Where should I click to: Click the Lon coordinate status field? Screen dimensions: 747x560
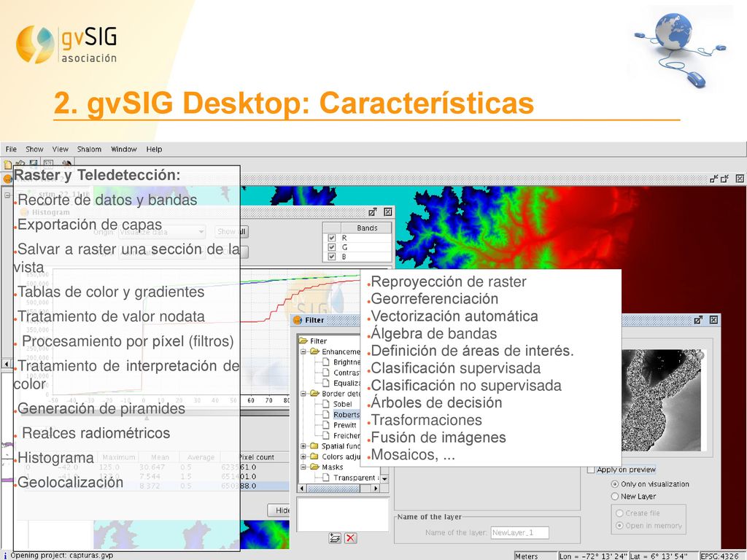[593, 556]
